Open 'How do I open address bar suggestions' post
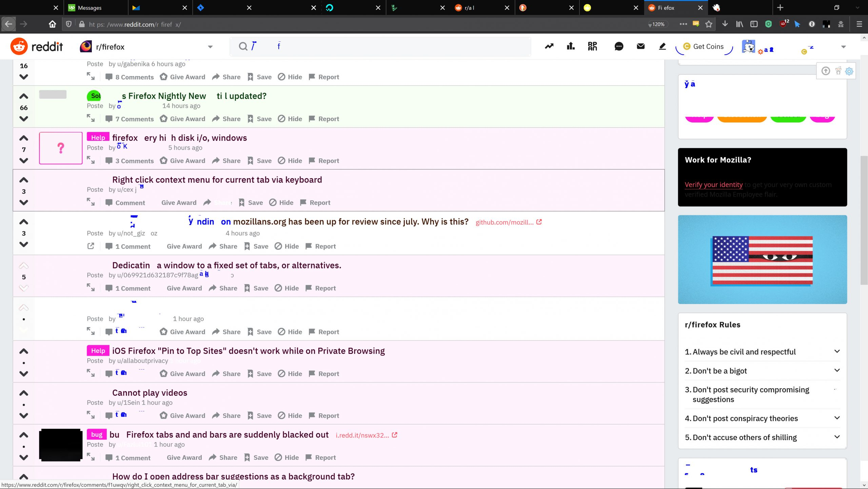The height and width of the screenshot is (489, 868). coord(233,477)
